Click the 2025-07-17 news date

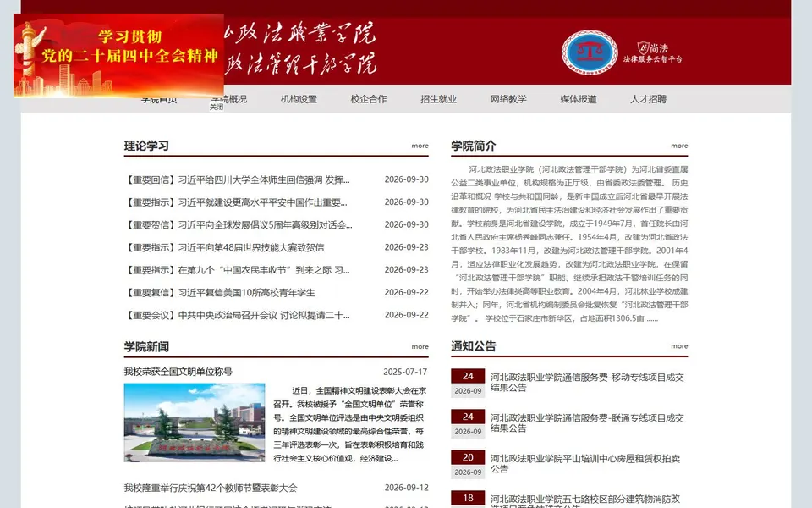[x=405, y=372]
